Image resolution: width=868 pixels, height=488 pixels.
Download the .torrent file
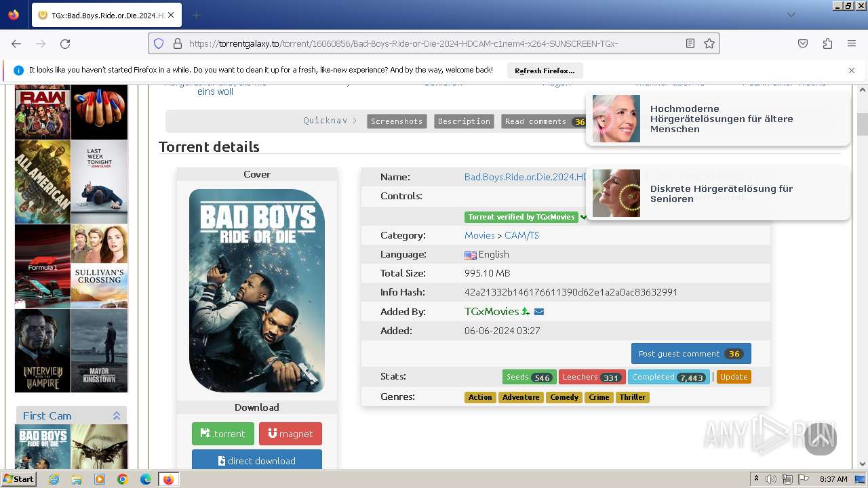pos(223,434)
